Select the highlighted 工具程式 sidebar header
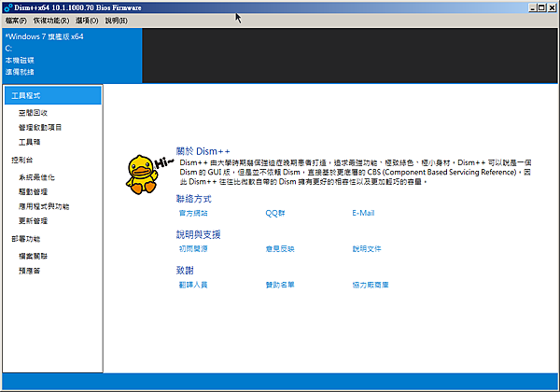560x392 pixels. tap(53, 96)
